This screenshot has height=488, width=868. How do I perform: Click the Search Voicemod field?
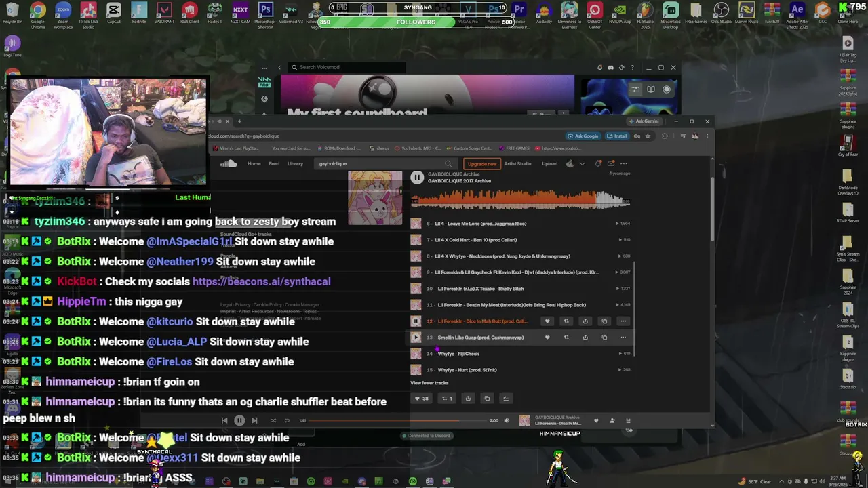pos(348,67)
